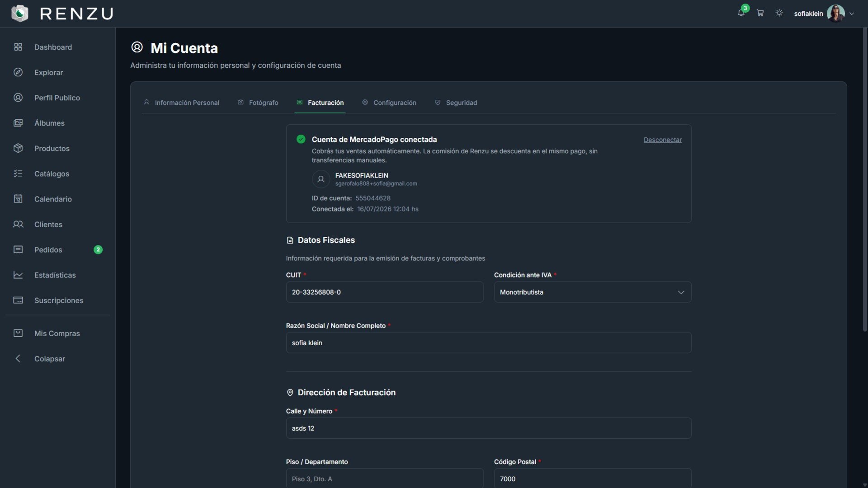
Task: Click the sgarofalo808+sofia@gmail.com email text
Action: [x=376, y=183]
